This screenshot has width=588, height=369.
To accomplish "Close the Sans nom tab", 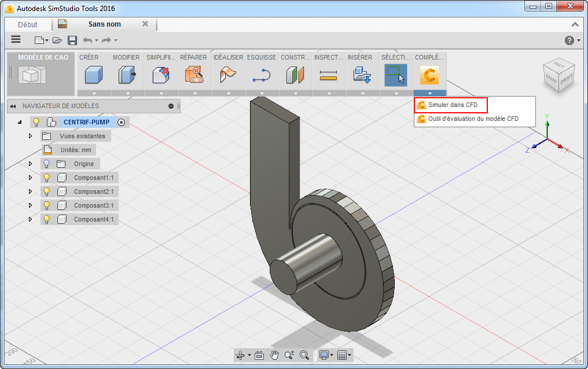I will pyautogui.click(x=145, y=24).
